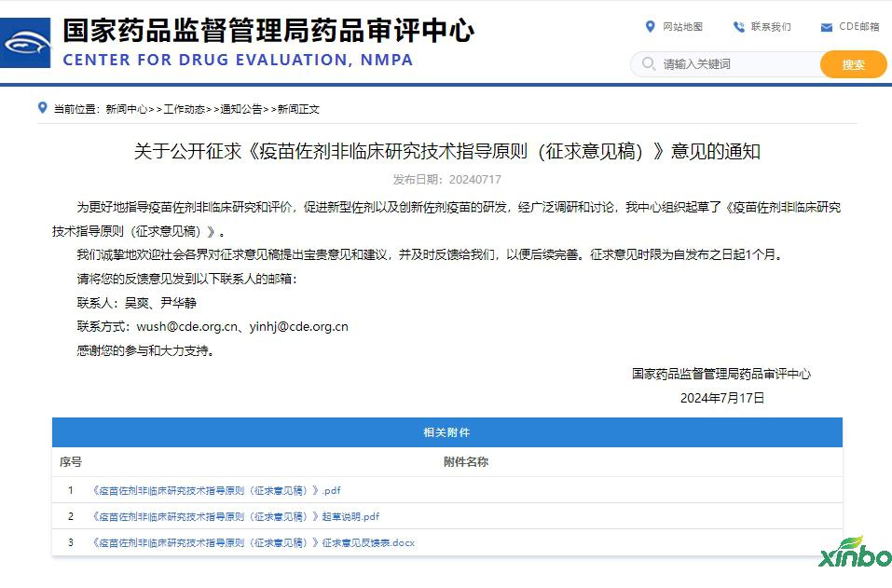Open the 网站地图 link
This screenshot has width=892, height=588.
coord(682,27)
